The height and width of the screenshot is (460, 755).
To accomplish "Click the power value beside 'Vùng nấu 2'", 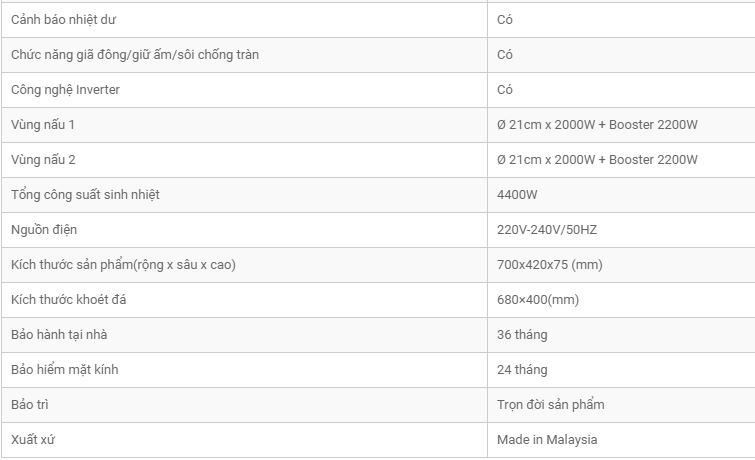I will click(596, 160).
